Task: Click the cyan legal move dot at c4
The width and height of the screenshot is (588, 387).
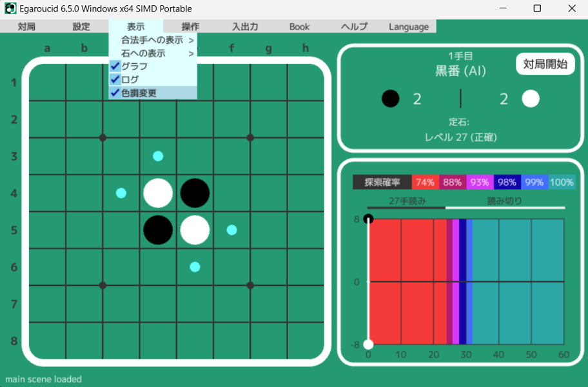Action: 121,193
